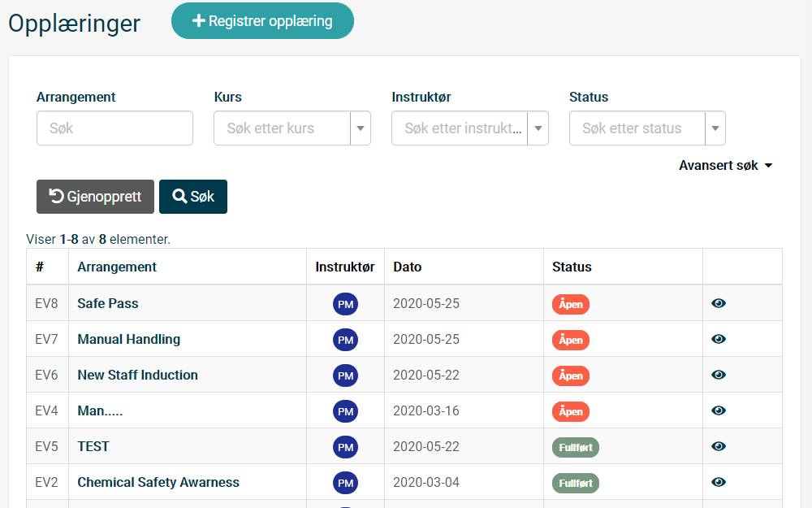The width and height of the screenshot is (812, 508).
Task: Run the search with the Søk button
Action: pos(193,197)
